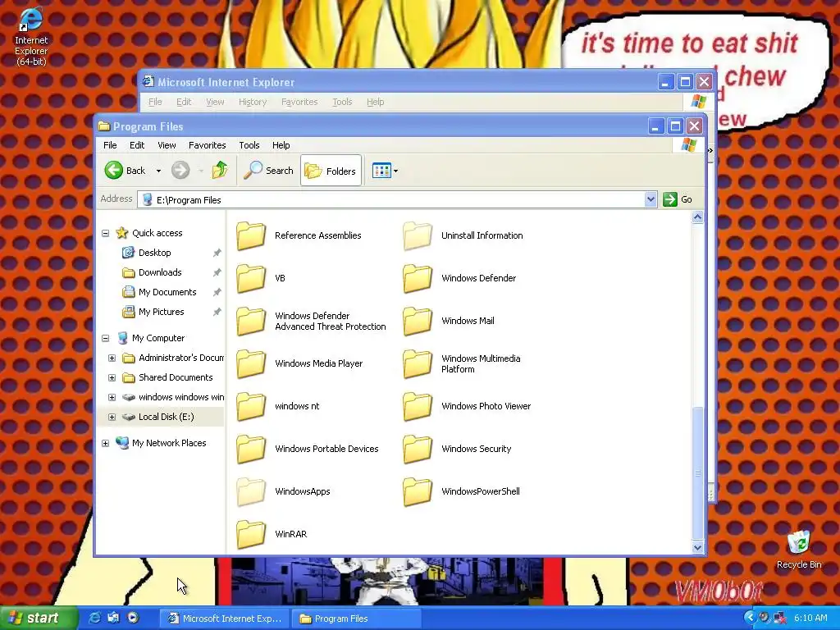This screenshot has height=630, width=840.
Task: Click Internet Explorer quick launch icon
Action: [94, 618]
